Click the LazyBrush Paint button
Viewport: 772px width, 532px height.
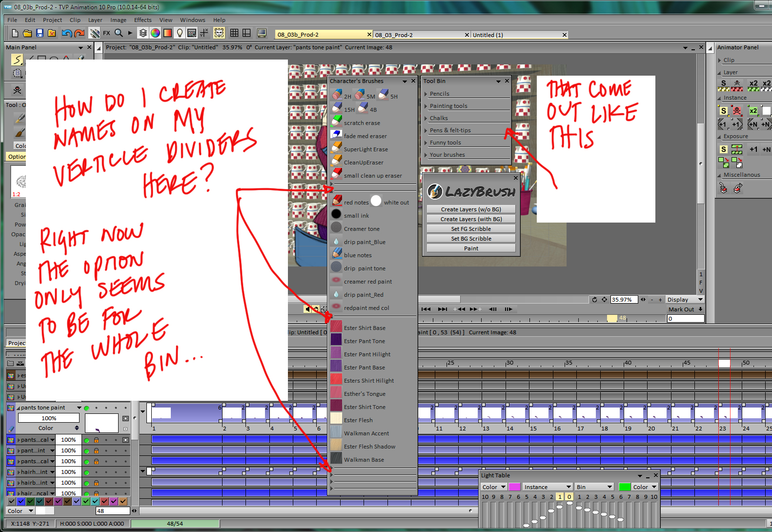[x=471, y=248]
